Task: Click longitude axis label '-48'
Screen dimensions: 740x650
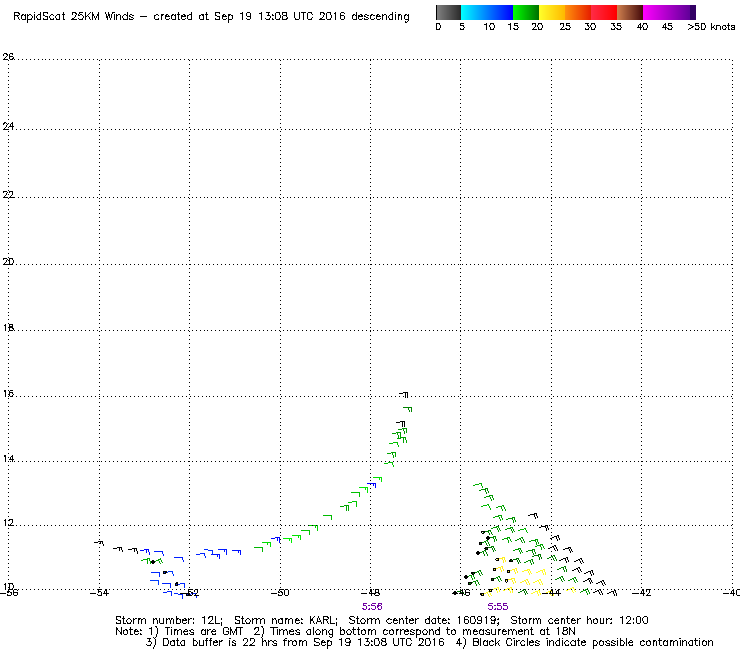Action: 370,593
